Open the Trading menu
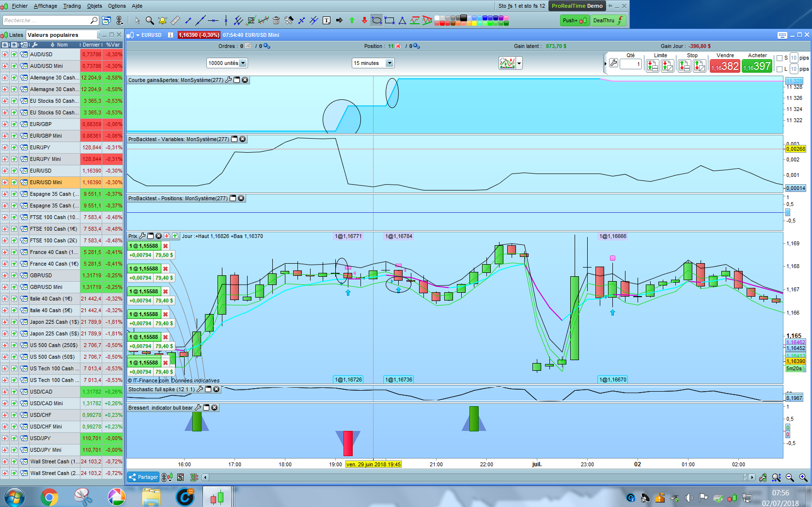 coord(72,6)
